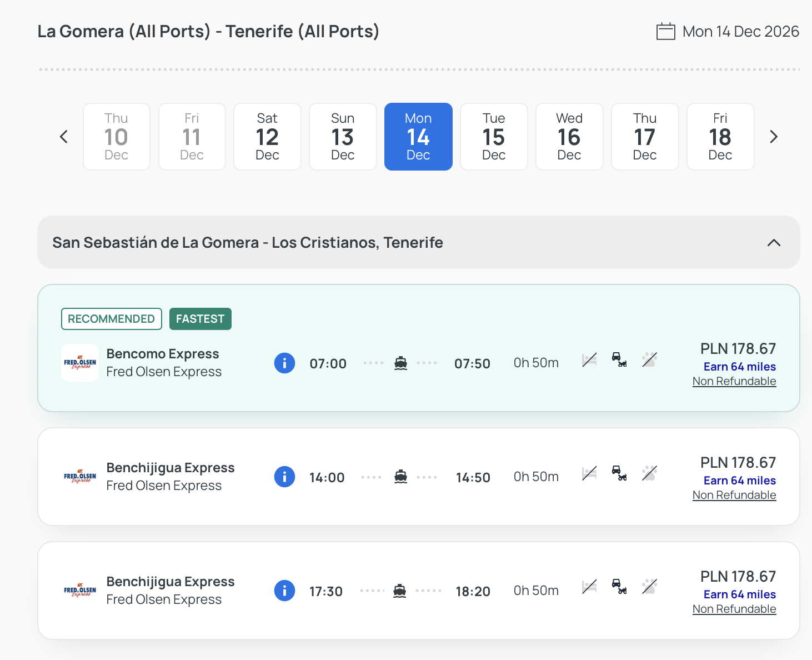Click Earn 64 miles on 14:00 sailing
The image size is (812, 660).
[x=740, y=481]
